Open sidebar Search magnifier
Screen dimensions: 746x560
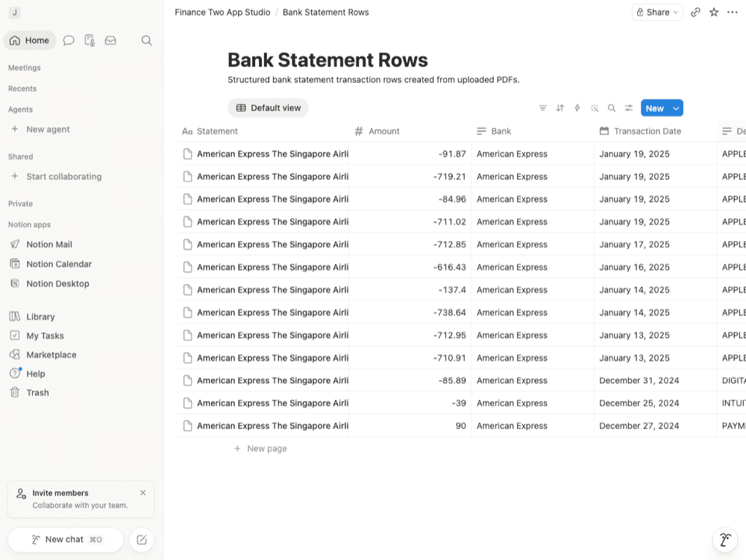[x=146, y=40]
